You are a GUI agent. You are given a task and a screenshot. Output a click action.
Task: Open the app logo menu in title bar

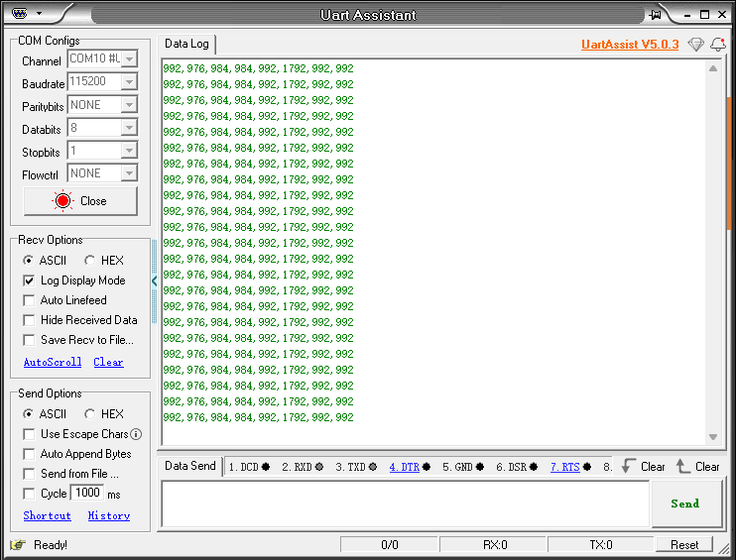point(19,13)
